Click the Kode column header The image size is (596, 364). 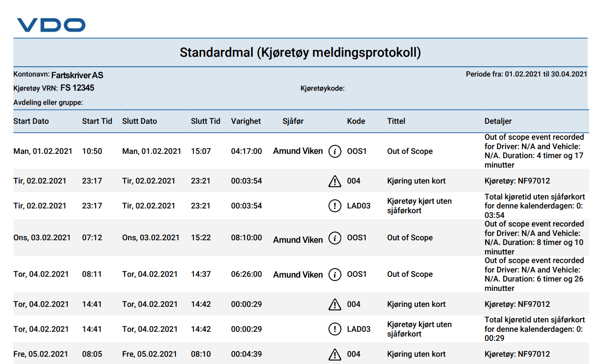356,121
